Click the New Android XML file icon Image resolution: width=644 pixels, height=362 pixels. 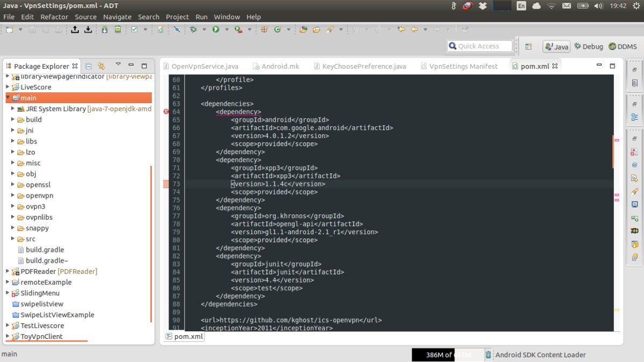pyautogui.click(x=160, y=30)
